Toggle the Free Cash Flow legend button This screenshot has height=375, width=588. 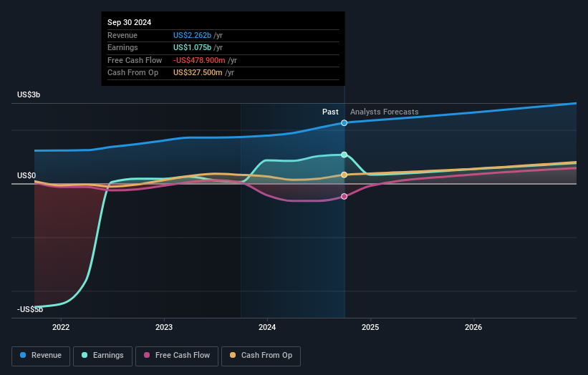coord(177,356)
